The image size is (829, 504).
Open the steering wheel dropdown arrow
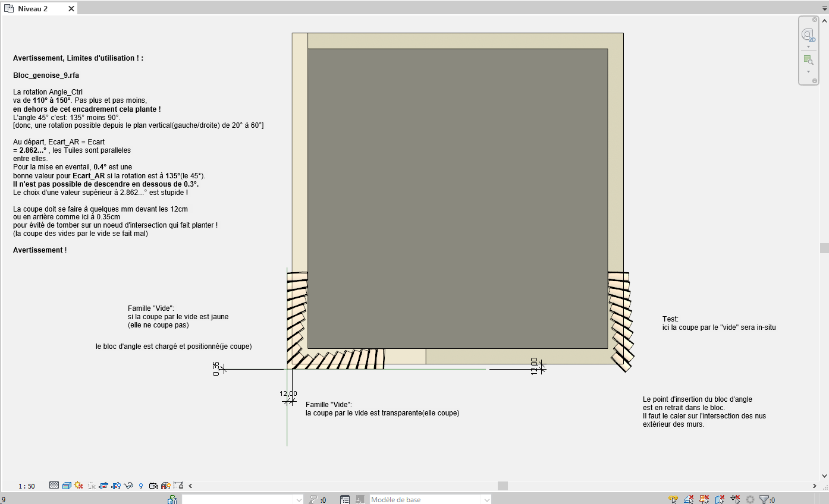tap(808, 46)
